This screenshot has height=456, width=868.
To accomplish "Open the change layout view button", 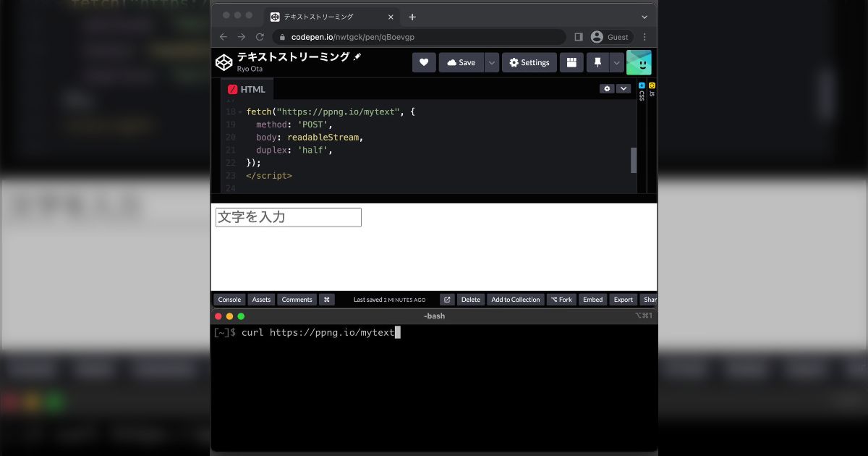I will 571,63.
